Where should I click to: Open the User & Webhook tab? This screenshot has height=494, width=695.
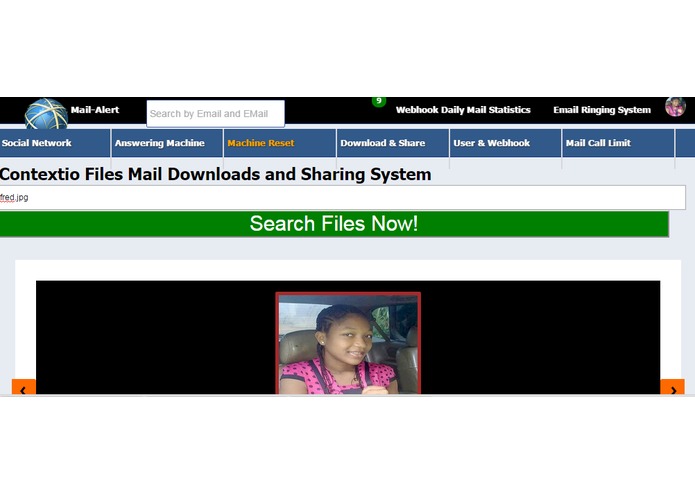coord(505,143)
